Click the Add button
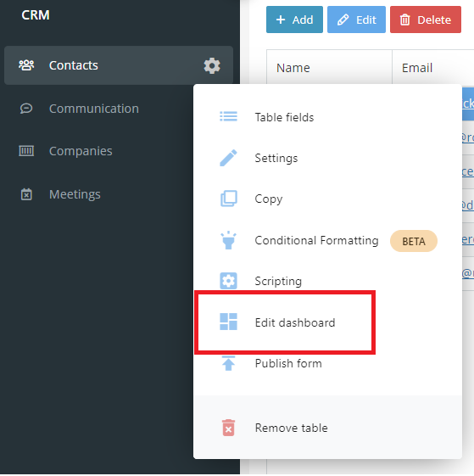474x476 pixels. tap(294, 20)
